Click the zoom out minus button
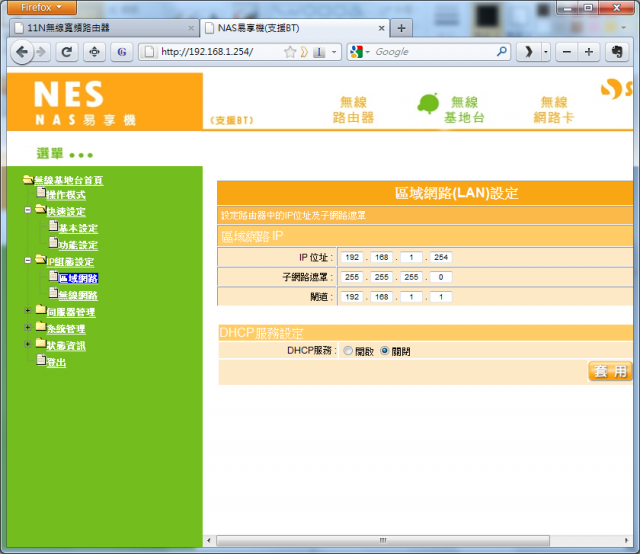Image resolution: width=640 pixels, height=554 pixels. [x=567, y=52]
